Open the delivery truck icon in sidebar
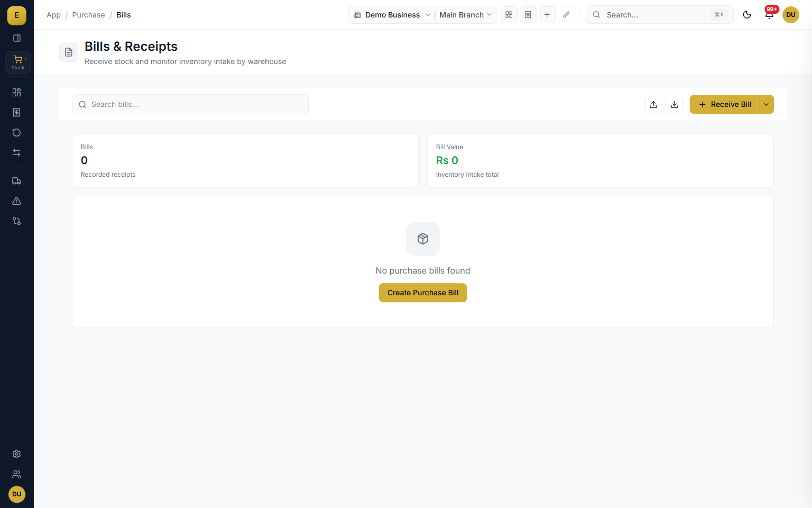Image resolution: width=812 pixels, height=508 pixels. click(x=17, y=181)
